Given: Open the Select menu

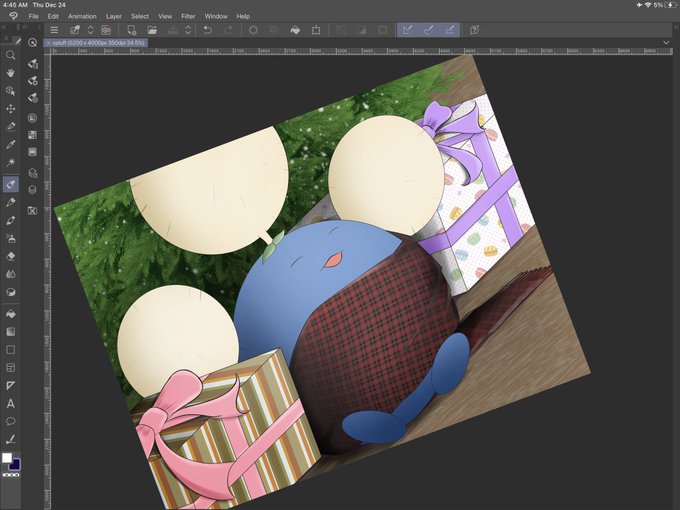Looking at the screenshot, I should click(x=140, y=16).
